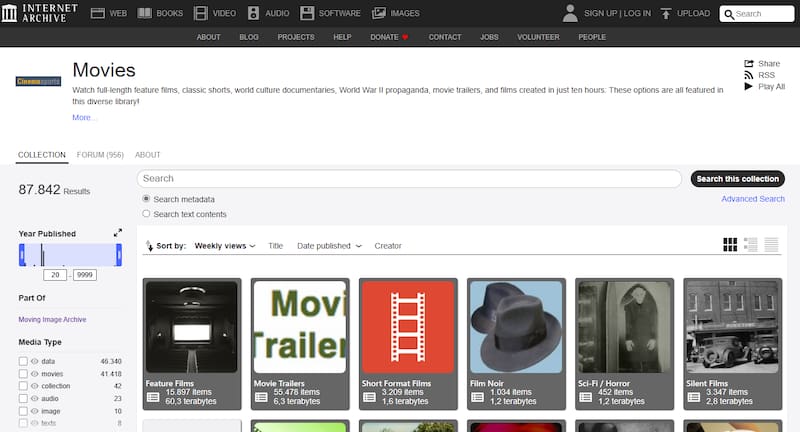
Task: Open the Books section icon
Action: click(x=144, y=13)
